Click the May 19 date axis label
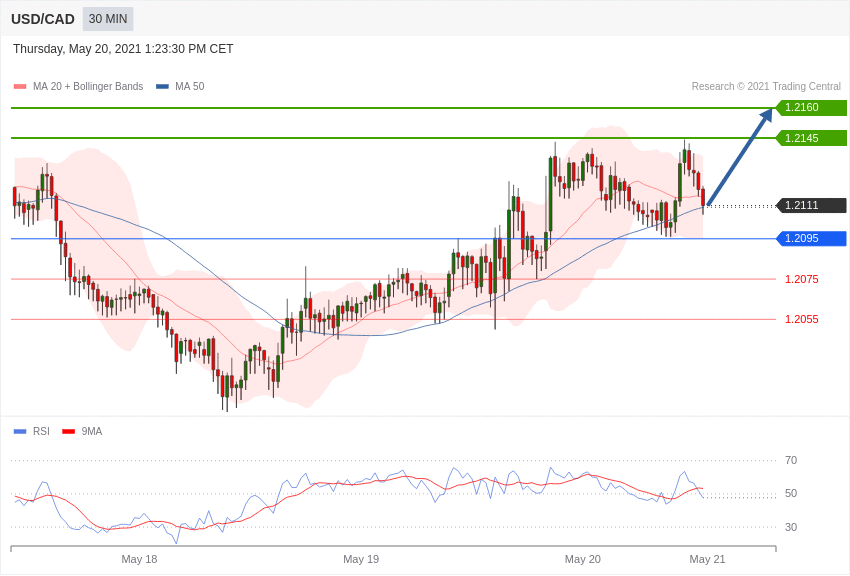Image resolution: width=850 pixels, height=576 pixels. (361, 559)
